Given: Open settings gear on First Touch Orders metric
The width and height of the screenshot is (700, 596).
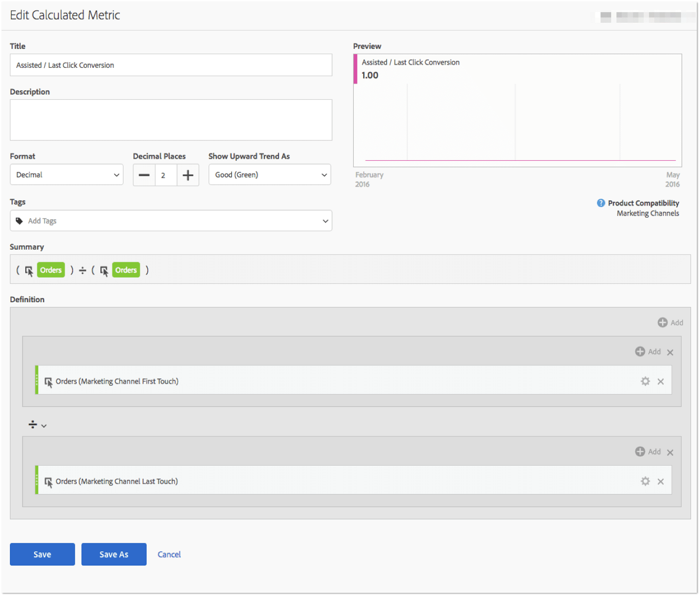Looking at the screenshot, I should point(645,381).
